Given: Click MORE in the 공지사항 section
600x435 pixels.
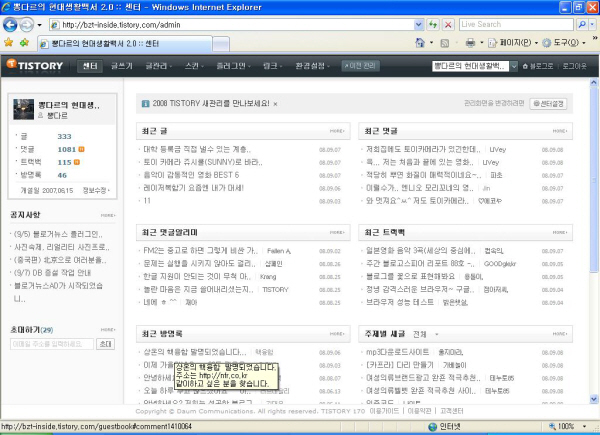Looking at the screenshot, I should (x=108, y=215).
